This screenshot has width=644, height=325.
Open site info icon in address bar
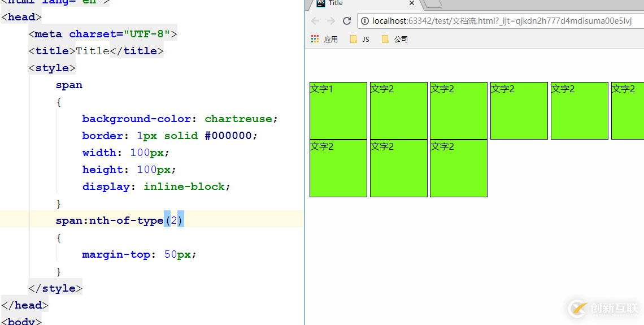365,21
